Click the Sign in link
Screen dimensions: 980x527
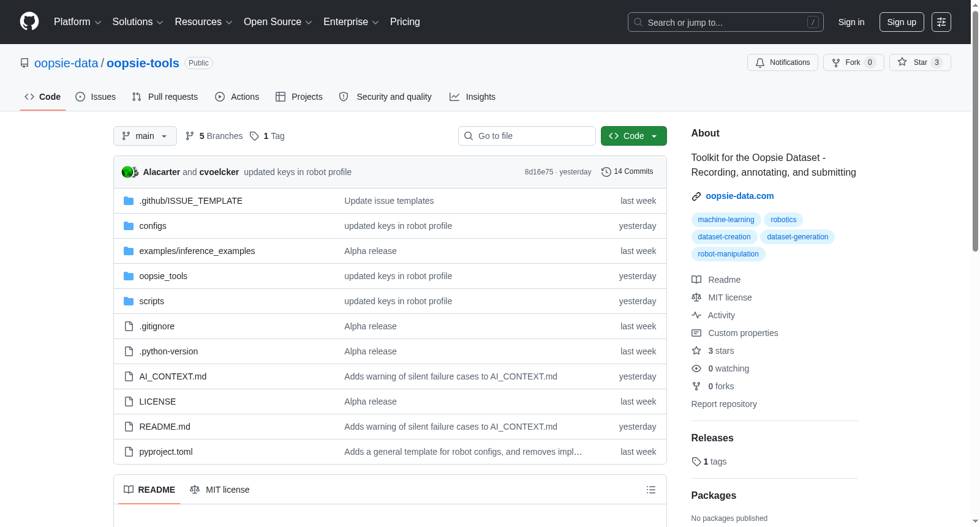click(851, 22)
